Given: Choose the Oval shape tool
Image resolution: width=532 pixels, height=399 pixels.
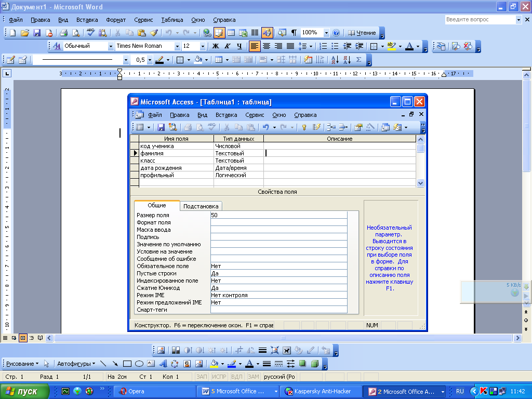Looking at the screenshot, I should point(139,364).
